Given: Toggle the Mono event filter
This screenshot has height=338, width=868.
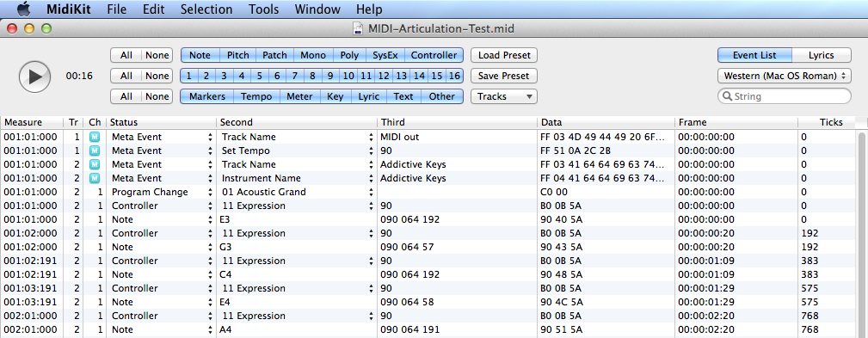Looking at the screenshot, I should click(x=313, y=55).
